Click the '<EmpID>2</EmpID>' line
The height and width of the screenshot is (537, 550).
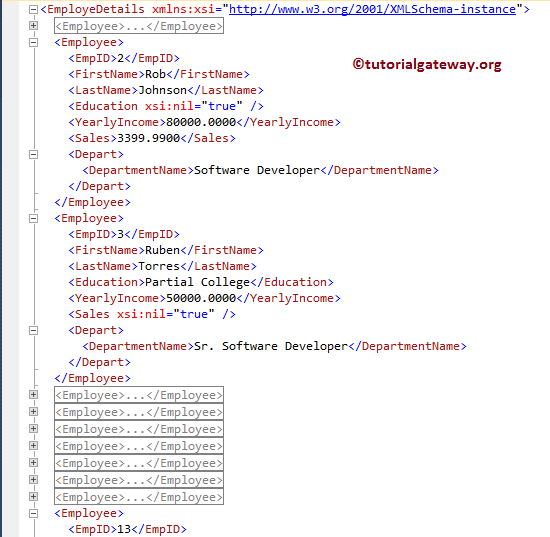(124, 58)
